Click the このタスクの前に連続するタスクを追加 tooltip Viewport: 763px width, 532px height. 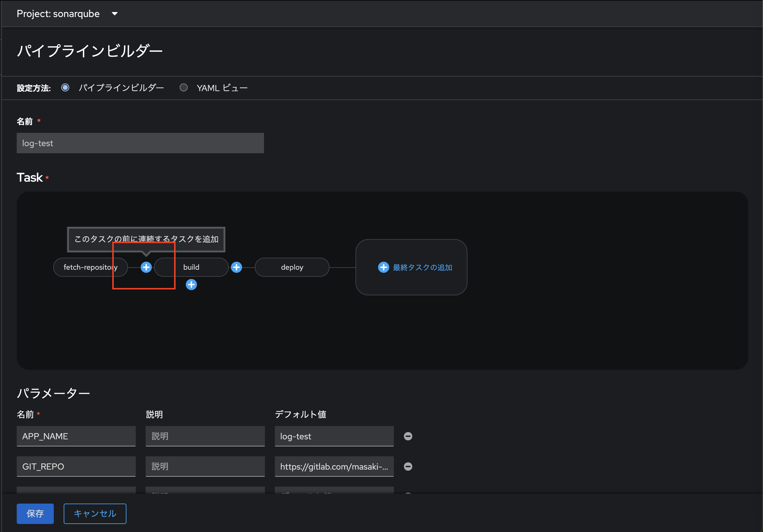[x=146, y=239]
